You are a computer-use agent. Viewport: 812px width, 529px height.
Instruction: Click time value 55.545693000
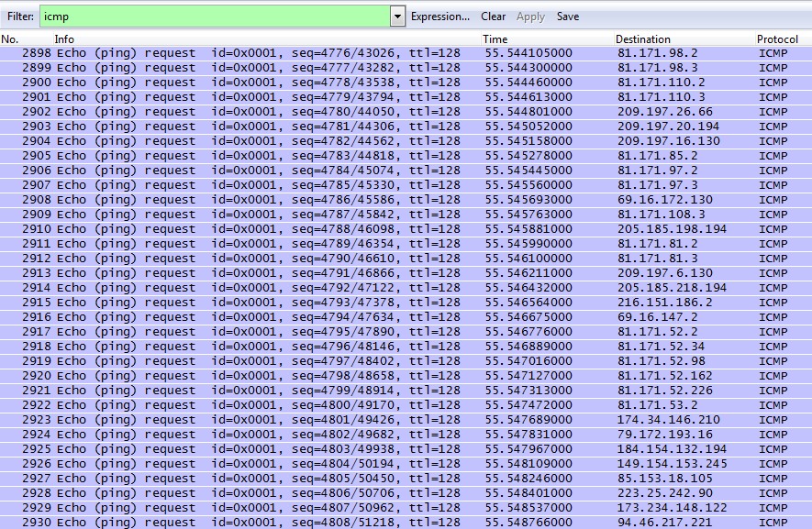tap(528, 200)
